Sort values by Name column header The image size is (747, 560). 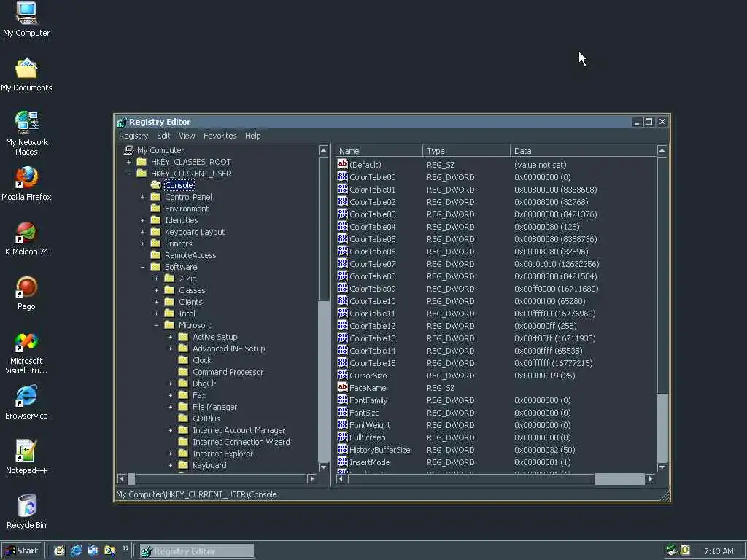[x=379, y=150]
